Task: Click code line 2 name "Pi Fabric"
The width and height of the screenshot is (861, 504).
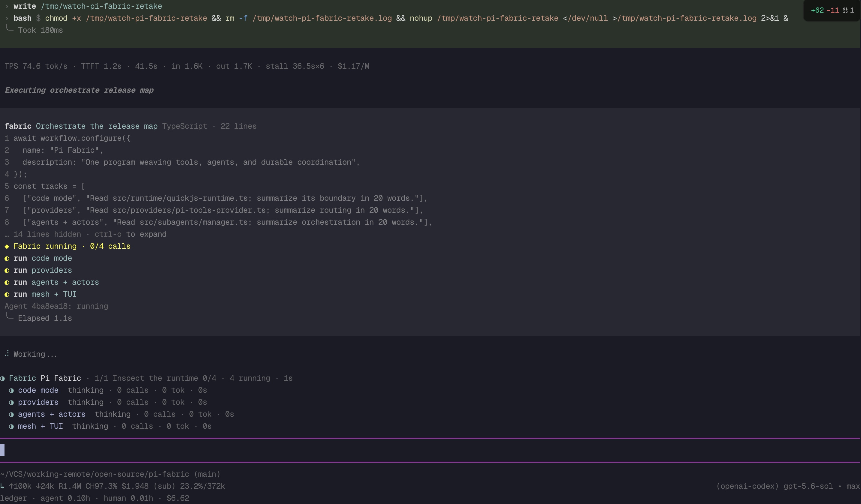Action: (62, 150)
